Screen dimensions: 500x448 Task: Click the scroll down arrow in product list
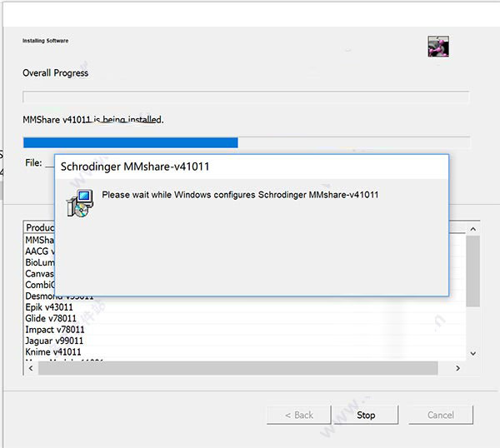point(472,353)
